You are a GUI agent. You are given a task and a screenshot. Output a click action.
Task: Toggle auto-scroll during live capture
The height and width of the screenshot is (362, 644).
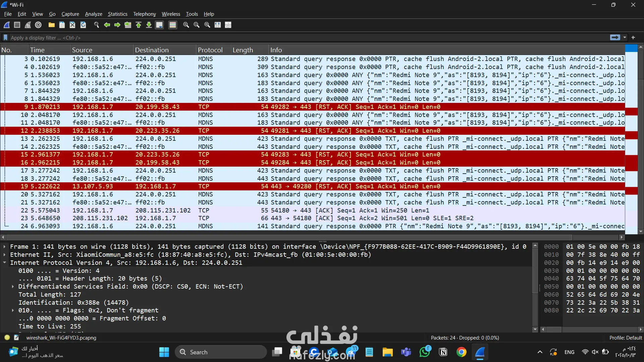159,25
